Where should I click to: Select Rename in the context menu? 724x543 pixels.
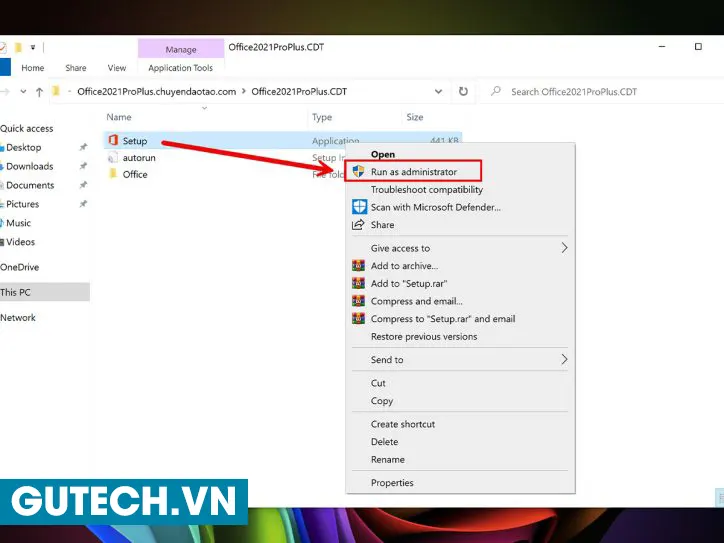[x=387, y=459]
